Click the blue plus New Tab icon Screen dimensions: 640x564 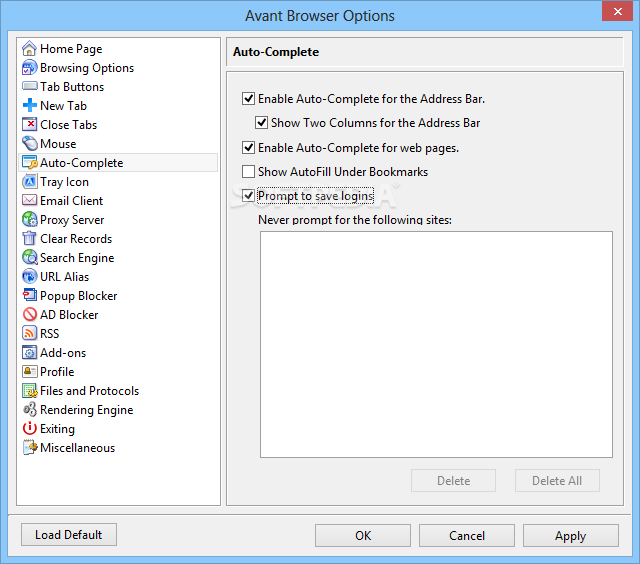(29, 105)
